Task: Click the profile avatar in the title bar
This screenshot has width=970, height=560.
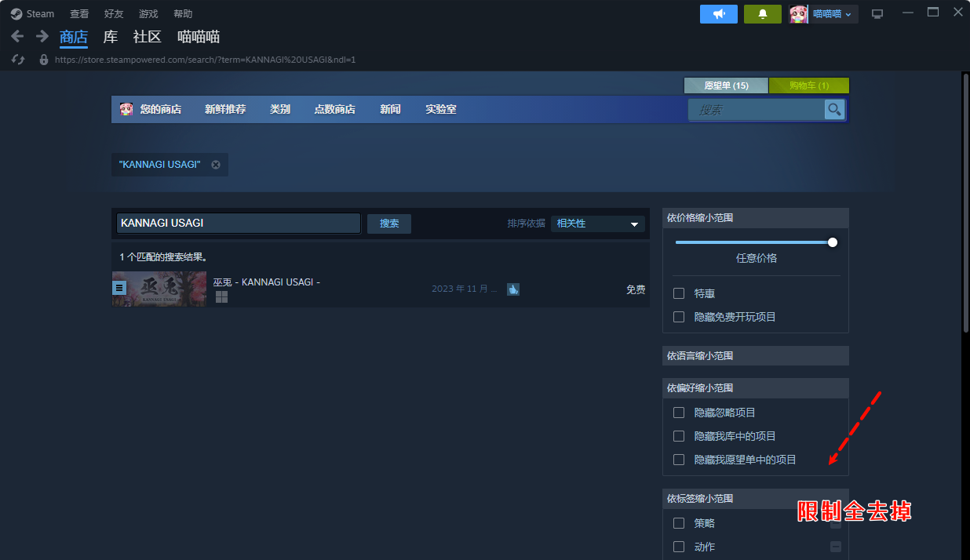Action: [799, 14]
